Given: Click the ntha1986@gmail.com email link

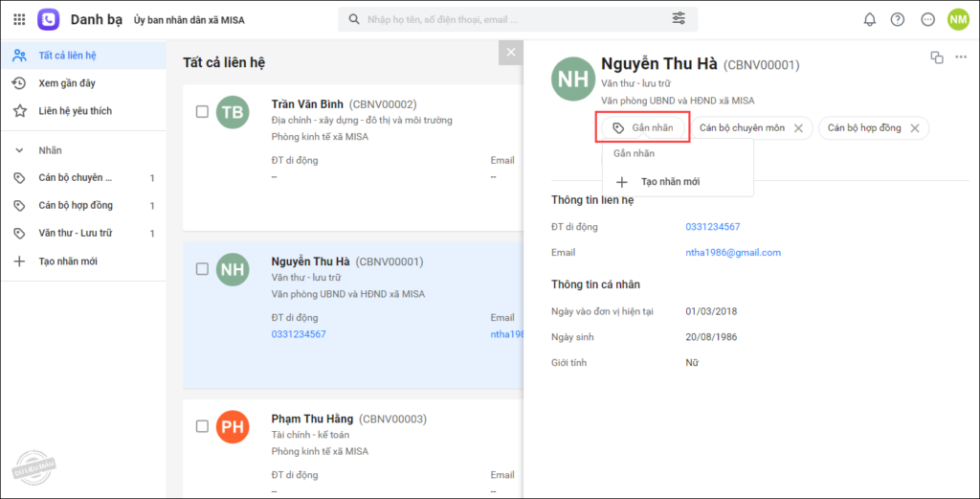Looking at the screenshot, I should 733,253.
